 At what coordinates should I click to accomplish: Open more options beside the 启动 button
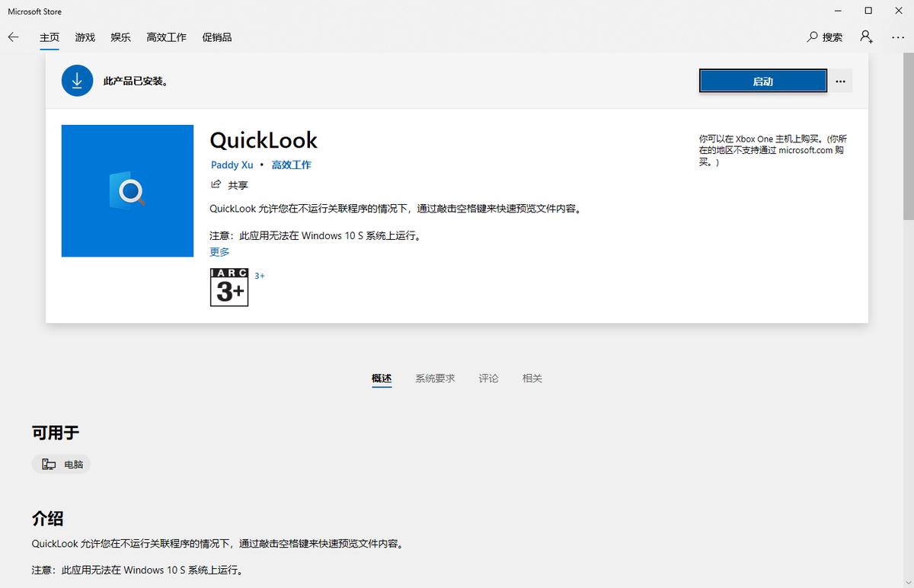[840, 80]
